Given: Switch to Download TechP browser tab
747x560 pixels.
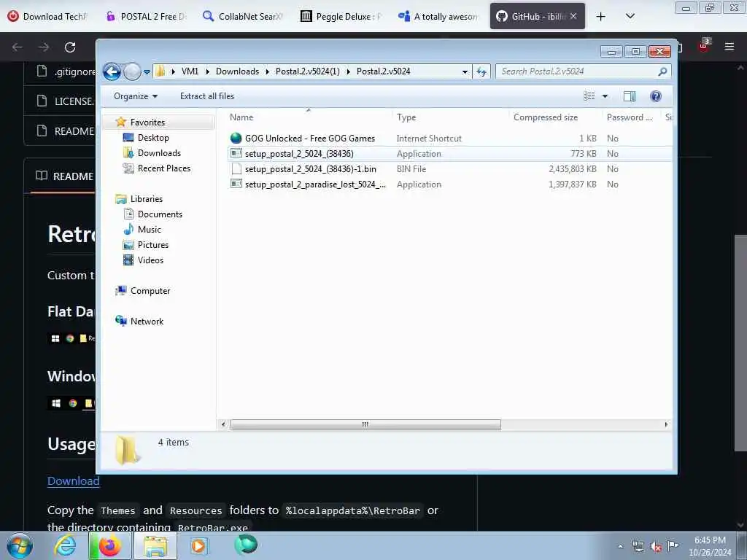Looking at the screenshot, I should pyautogui.click(x=48, y=16).
